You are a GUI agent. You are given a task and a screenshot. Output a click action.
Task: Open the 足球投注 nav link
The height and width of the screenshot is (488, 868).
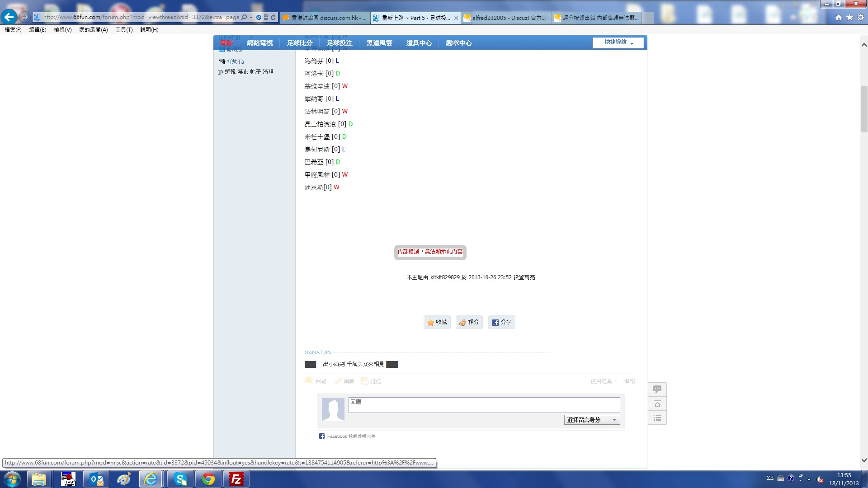click(340, 43)
